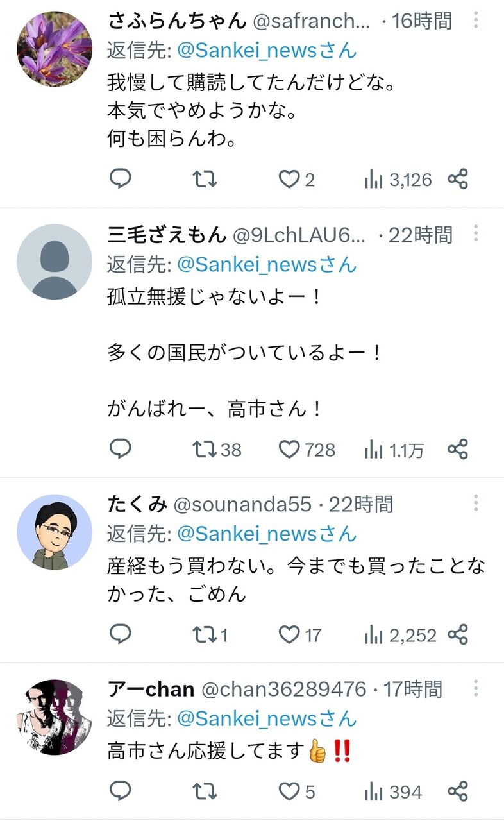Open more options for 三毛ざえもん's tweet
504x821 pixels.
pyautogui.click(x=476, y=235)
